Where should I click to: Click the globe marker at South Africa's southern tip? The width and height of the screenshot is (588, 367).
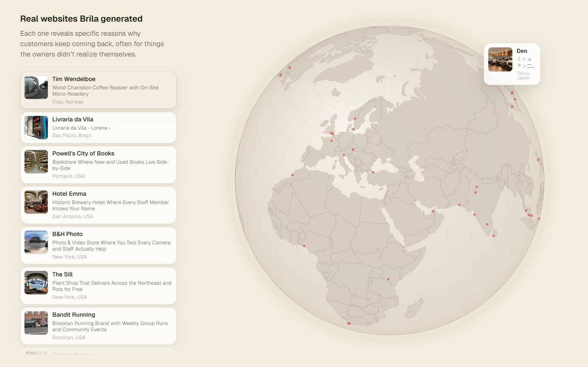[x=349, y=323]
